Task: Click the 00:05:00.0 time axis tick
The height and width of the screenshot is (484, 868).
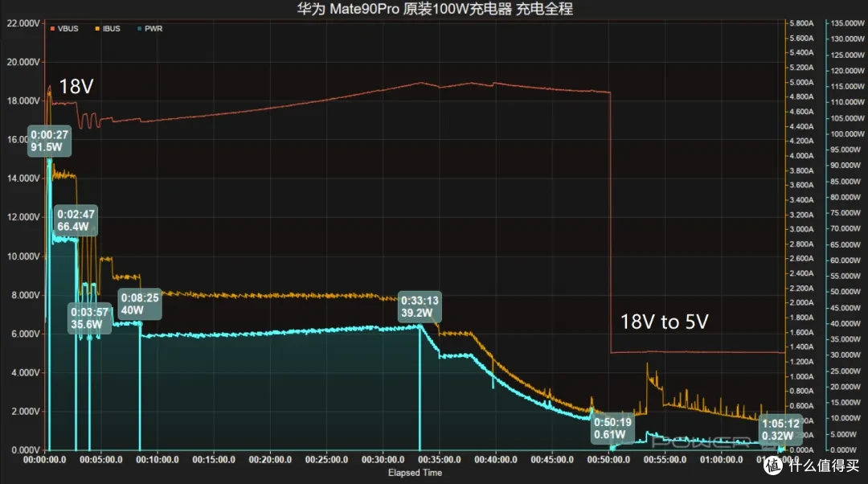Action: click(x=100, y=460)
